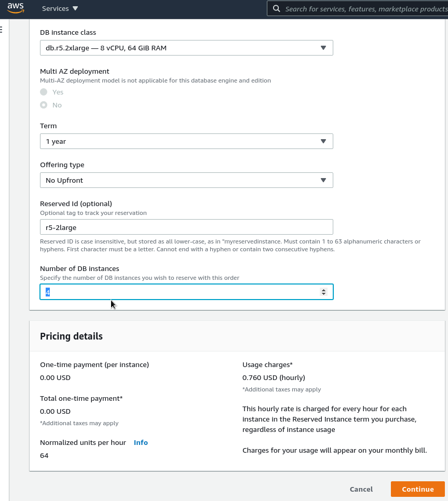Open the Normalized units Info link
This screenshot has width=448, height=501.
pyautogui.click(x=141, y=442)
